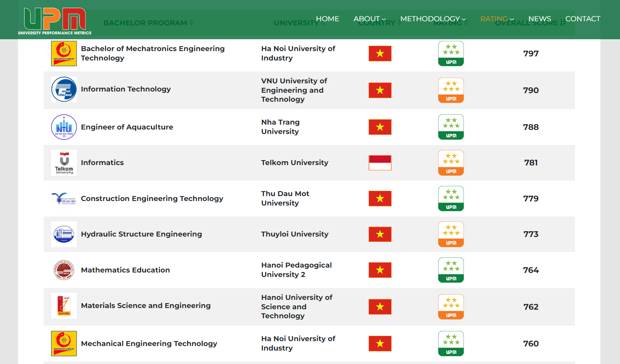Open Construction Engineering Technology program
The width and height of the screenshot is (620, 364).
[152, 199]
